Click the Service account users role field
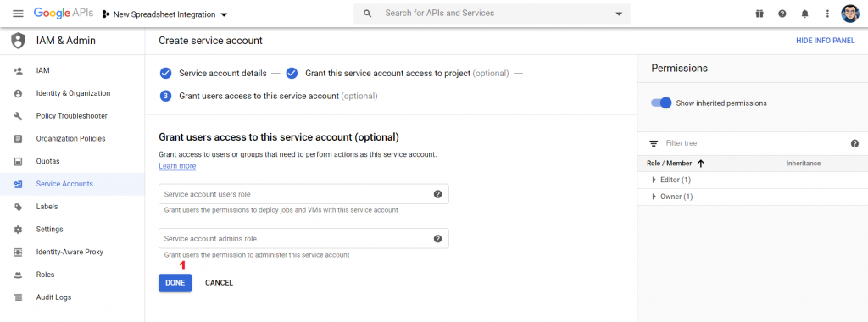This screenshot has height=322, width=868. 303,194
